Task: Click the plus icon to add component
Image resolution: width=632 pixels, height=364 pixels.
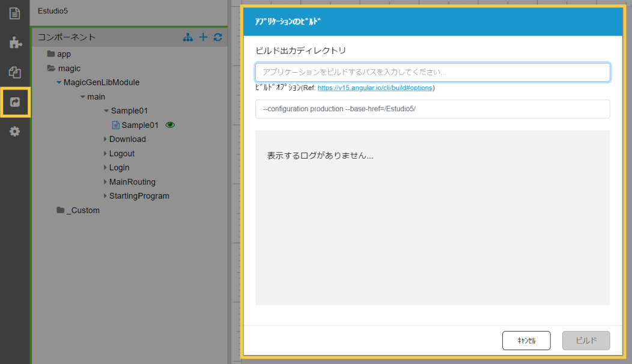Action: click(203, 37)
